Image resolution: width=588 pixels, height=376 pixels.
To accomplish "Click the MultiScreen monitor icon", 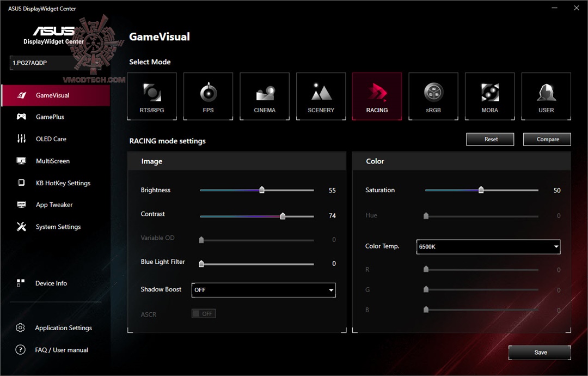I will (x=21, y=161).
